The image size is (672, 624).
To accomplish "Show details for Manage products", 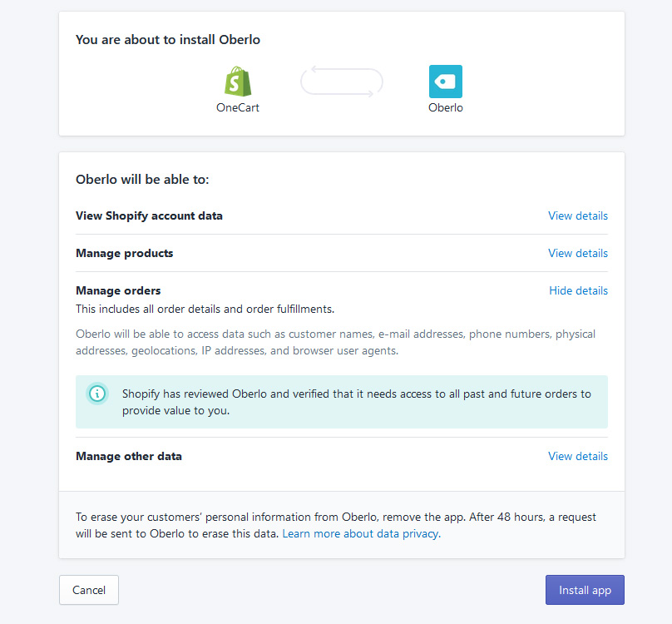I will click(577, 253).
